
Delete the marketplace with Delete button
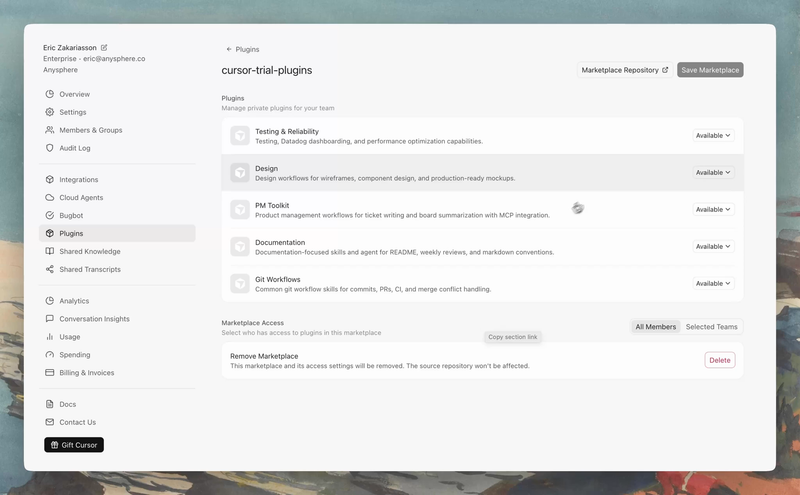pos(720,360)
